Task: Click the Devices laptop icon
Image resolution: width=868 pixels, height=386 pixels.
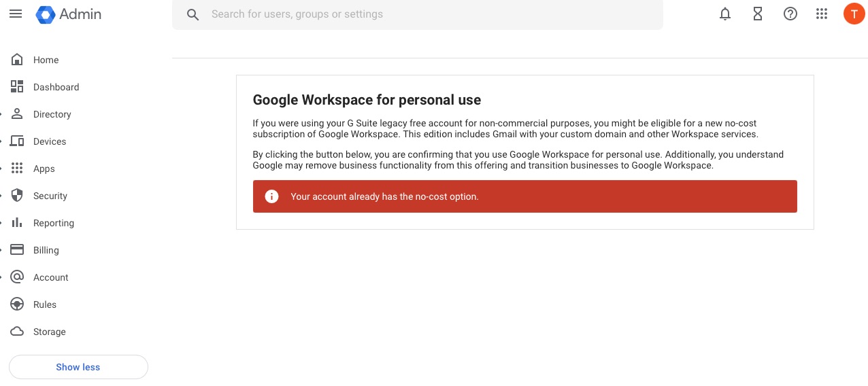Action: 17,141
